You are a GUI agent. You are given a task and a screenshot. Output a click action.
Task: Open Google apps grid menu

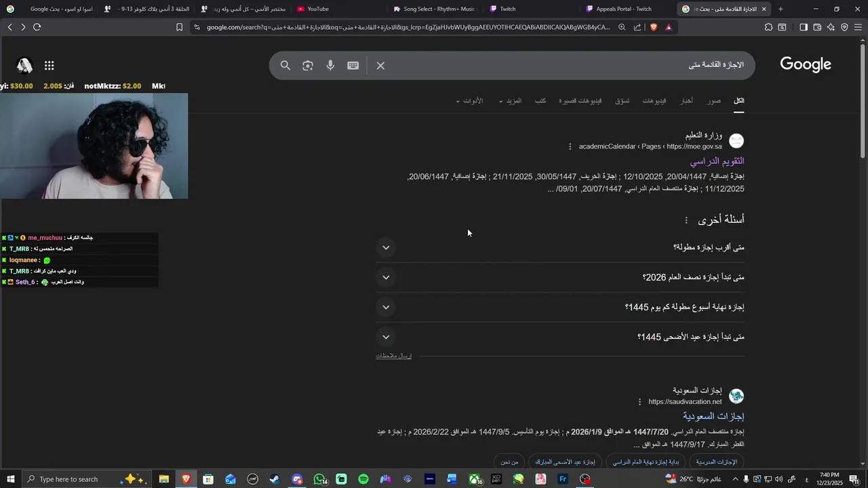coord(49,66)
